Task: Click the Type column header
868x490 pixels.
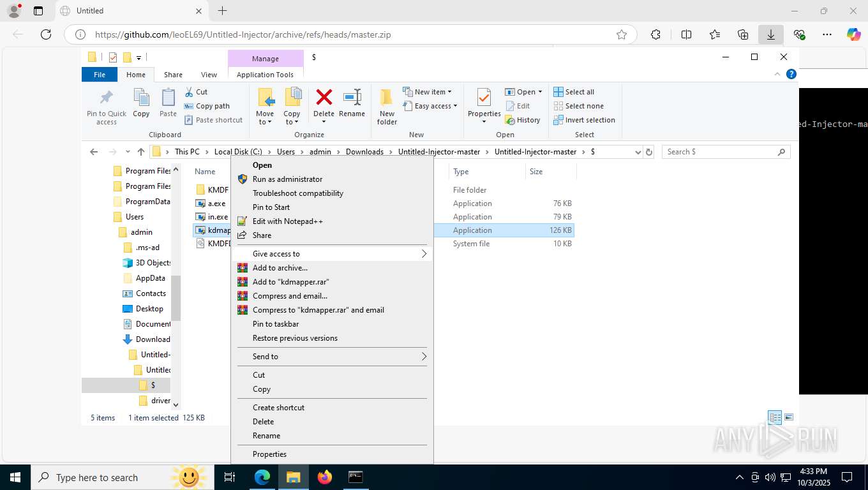Action: point(488,172)
